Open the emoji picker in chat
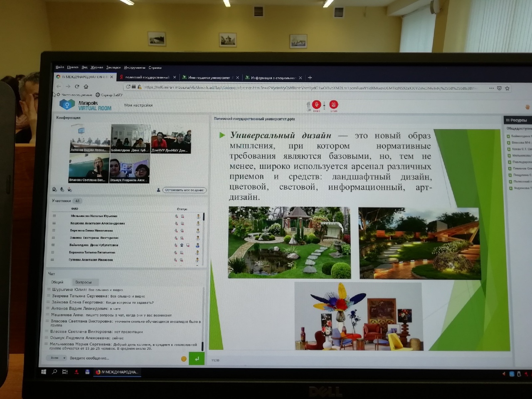The width and height of the screenshot is (532, 399). click(x=184, y=359)
